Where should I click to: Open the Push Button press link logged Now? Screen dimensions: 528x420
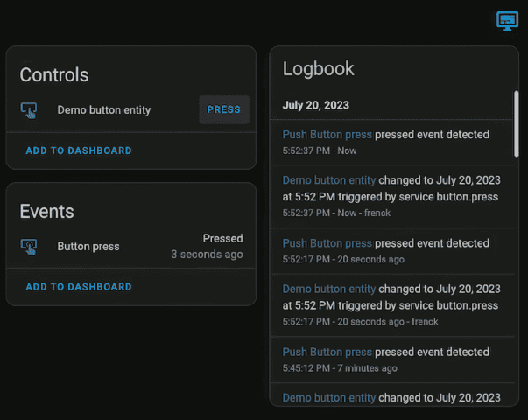327,135
